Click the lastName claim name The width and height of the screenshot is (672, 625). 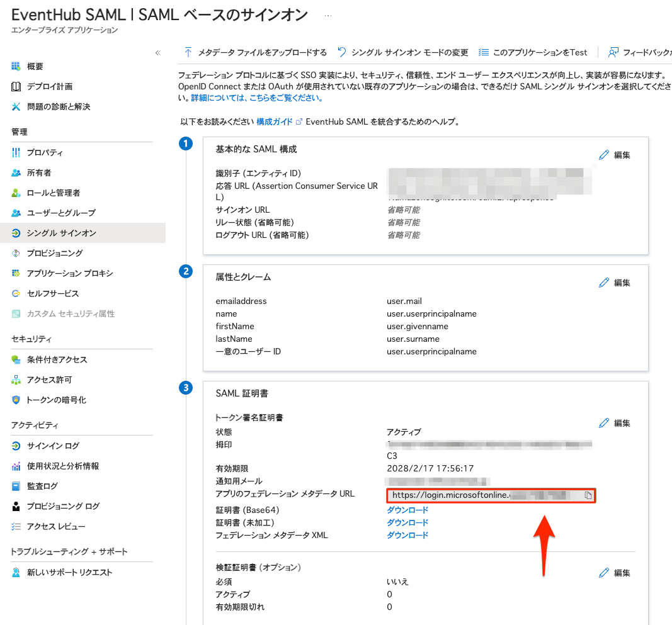click(234, 339)
